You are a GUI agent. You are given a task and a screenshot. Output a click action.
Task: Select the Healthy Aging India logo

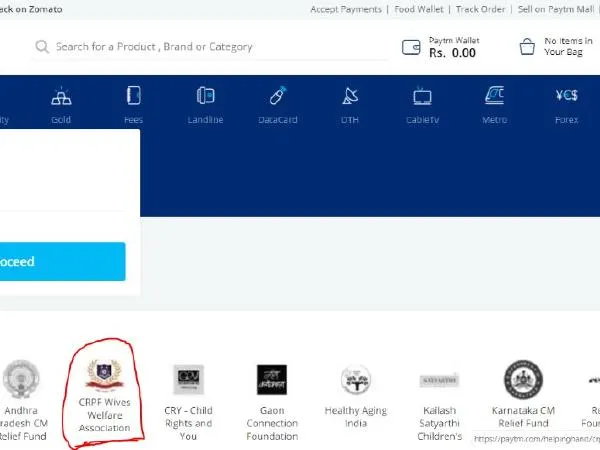click(x=356, y=380)
